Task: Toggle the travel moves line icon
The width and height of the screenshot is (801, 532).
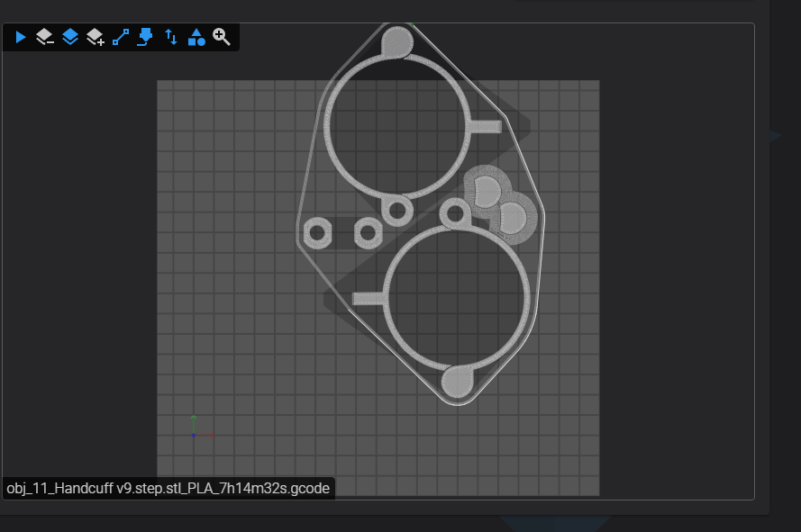Action: (121, 37)
